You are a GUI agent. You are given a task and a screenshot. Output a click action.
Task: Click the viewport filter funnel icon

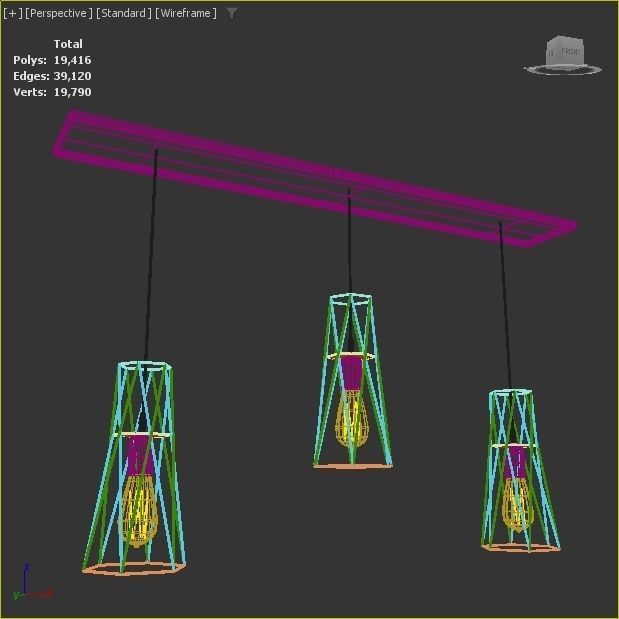pyautogui.click(x=232, y=13)
